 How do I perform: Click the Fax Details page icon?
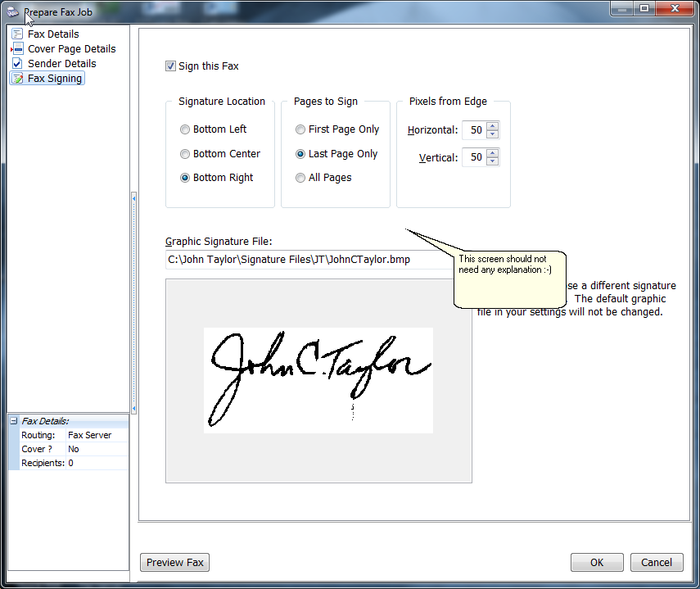click(17, 34)
